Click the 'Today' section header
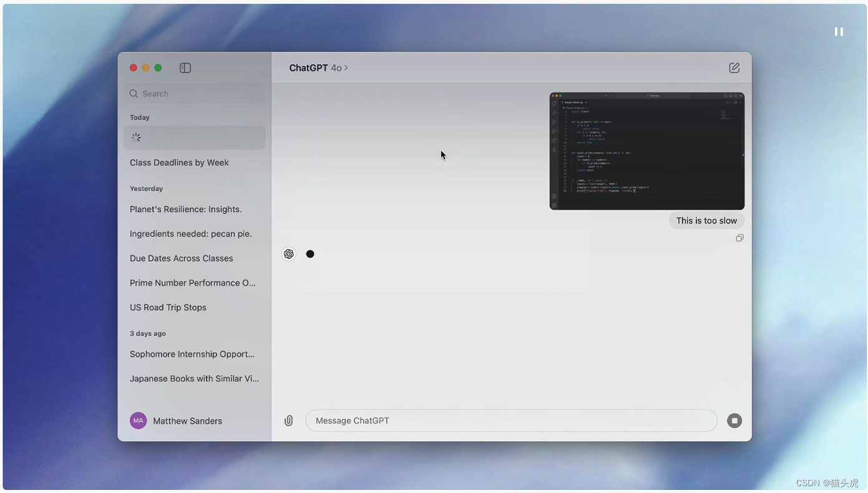 [x=140, y=117]
